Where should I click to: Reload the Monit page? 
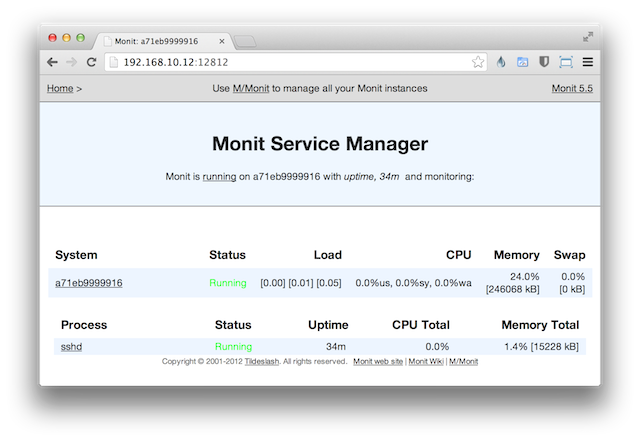[x=91, y=62]
